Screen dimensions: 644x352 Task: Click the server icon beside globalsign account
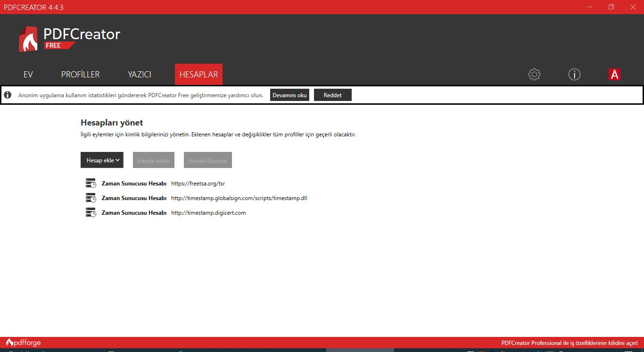click(91, 198)
